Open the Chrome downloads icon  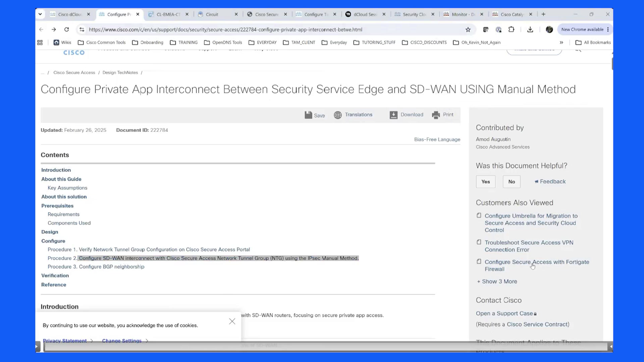530,29
